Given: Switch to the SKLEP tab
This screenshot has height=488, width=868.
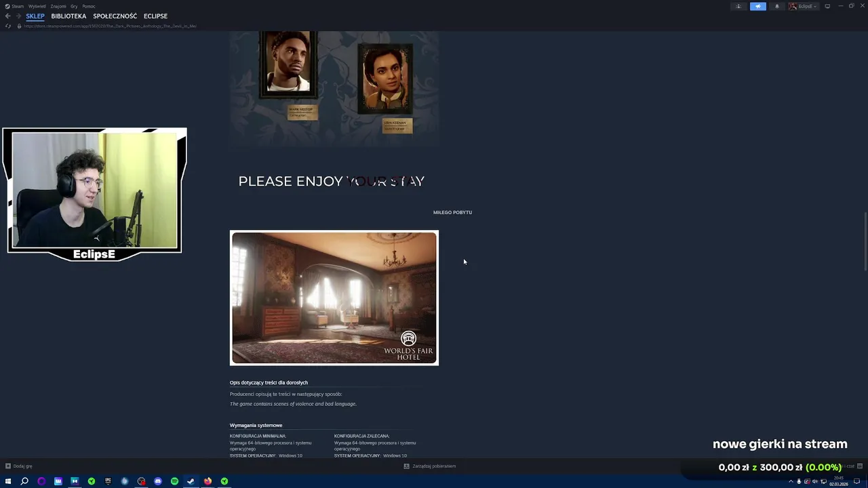Looking at the screenshot, I should (35, 16).
